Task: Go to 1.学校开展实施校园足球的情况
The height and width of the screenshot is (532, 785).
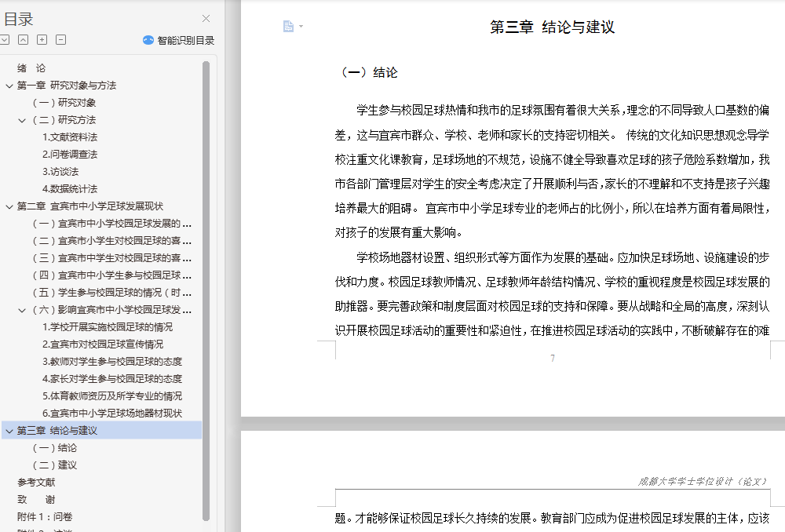Action: coord(108,326)
